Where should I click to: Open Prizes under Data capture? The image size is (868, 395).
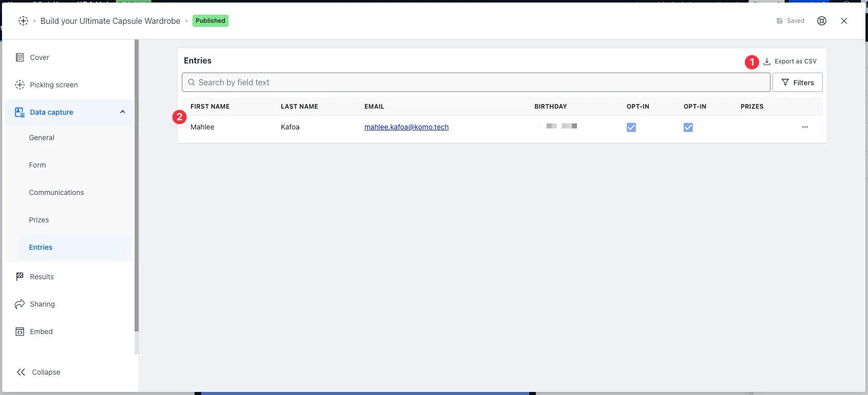[39, 220]
